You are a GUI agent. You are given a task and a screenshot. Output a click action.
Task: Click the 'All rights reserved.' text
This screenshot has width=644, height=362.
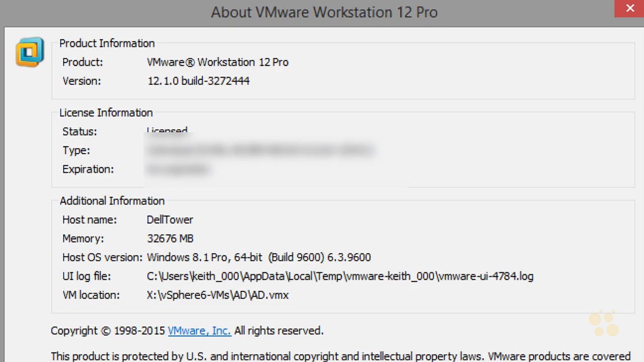[279, 331]
